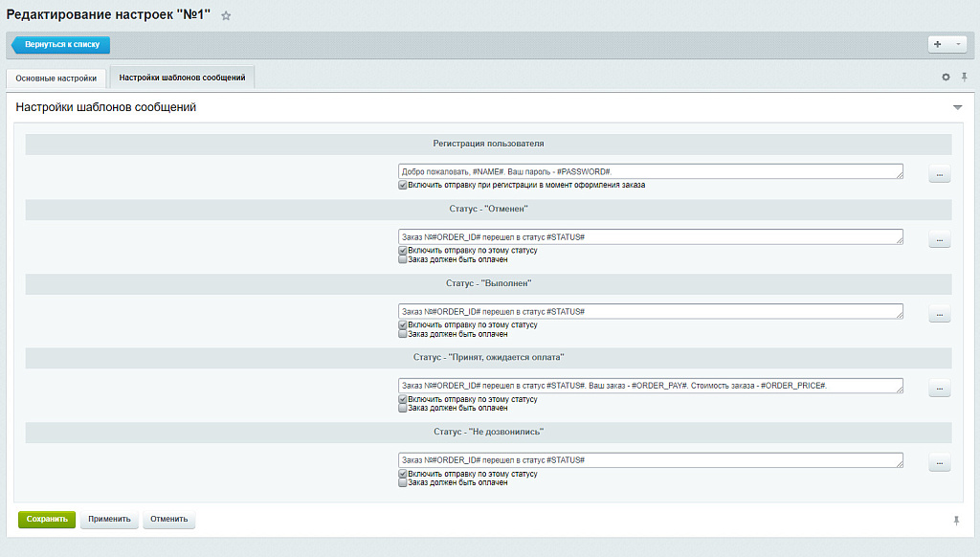This screenshot has height=557, width=980.
Task: Click the "Применить" button
Action: (109, 520)
